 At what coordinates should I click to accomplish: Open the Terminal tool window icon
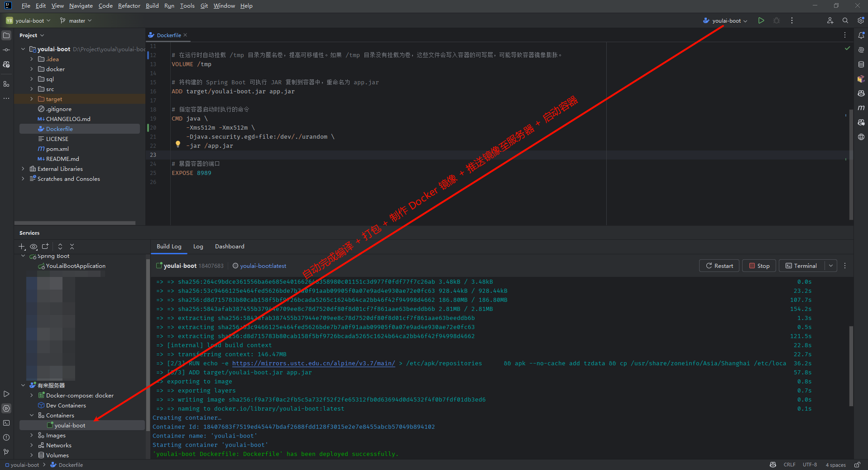(x=6, y=423)
